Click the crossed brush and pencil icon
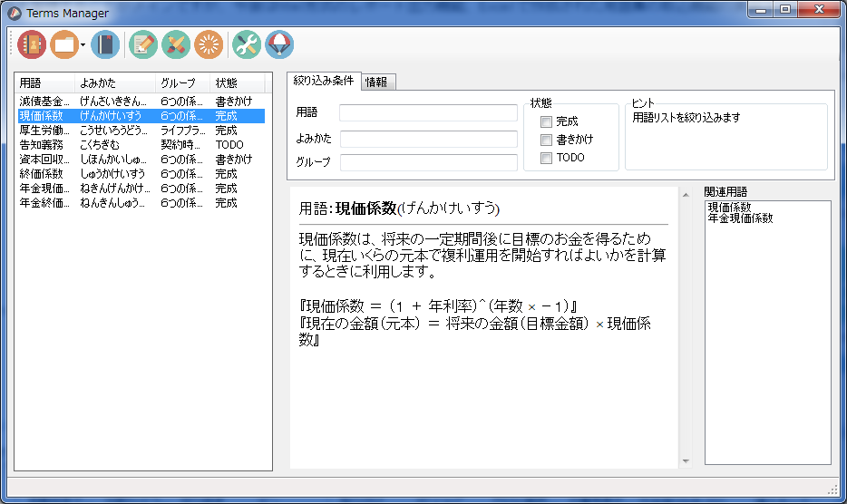 (x=176, y=44)
